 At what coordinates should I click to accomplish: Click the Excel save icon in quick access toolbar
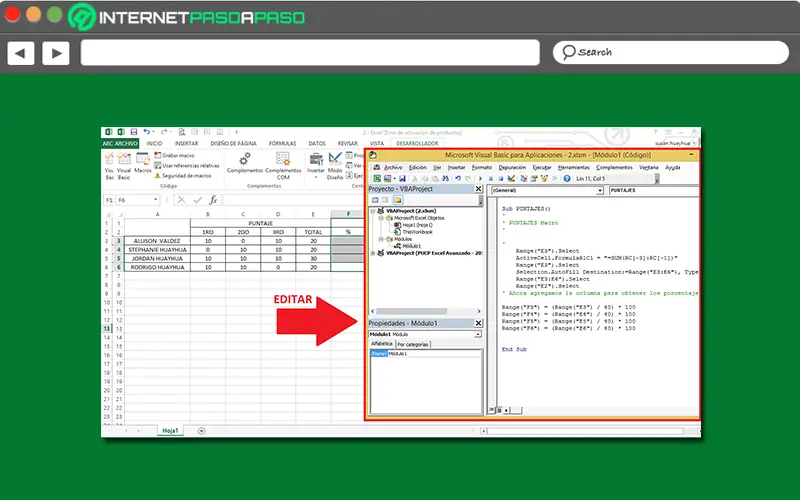(134, 132)
